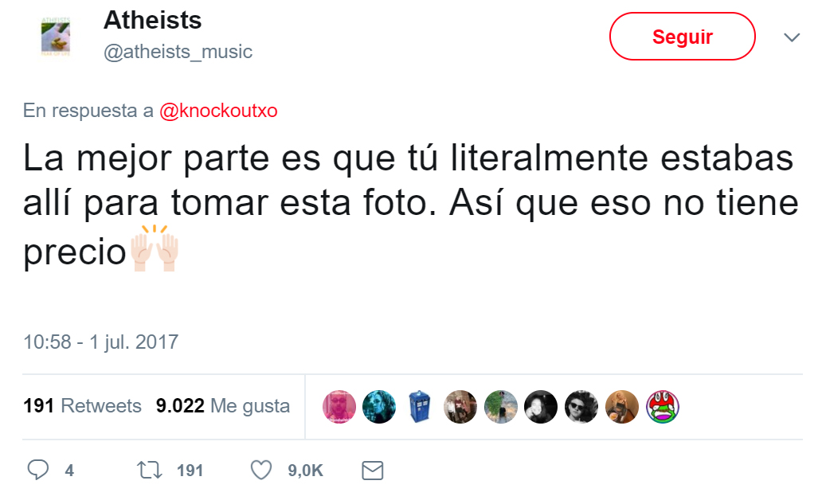This screenshot has height=504, width=822.
Task: Retweet using the retweet arrows icon
Action: tap(150, 470)
